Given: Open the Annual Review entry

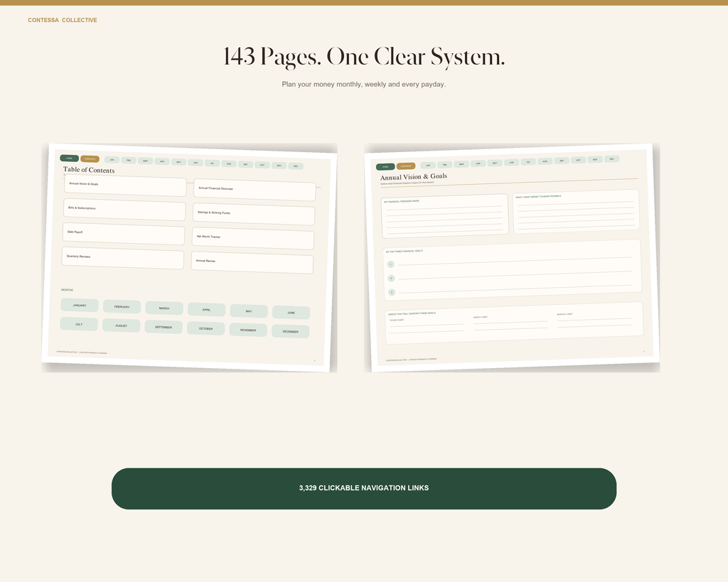Looking at the screenshot, I should pos(252,262).
